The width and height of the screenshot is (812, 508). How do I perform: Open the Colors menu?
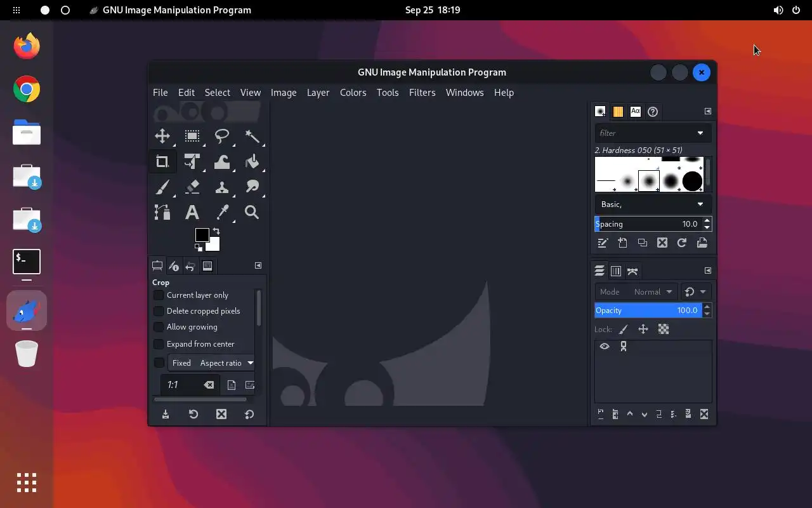[x=353, y=93]
